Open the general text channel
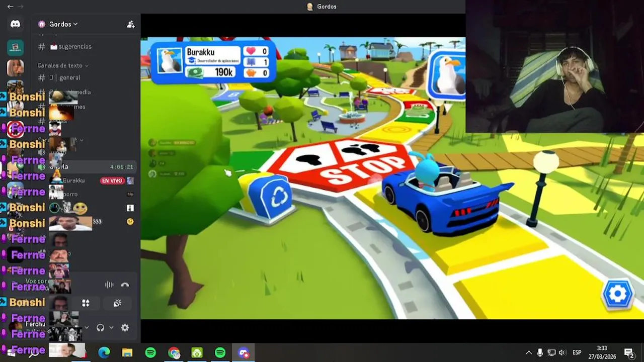 click(69, 77)
